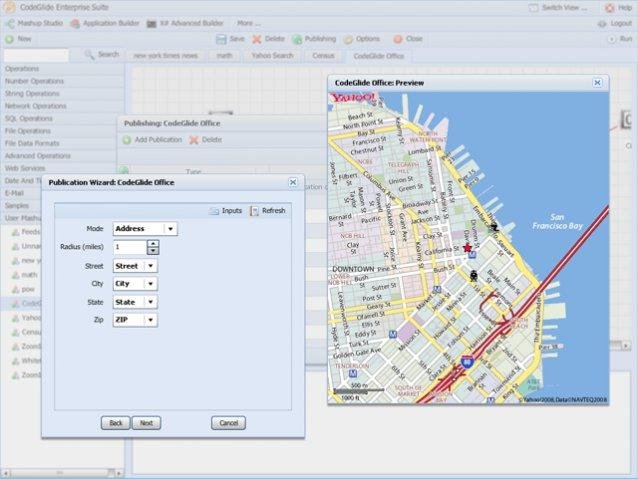Image resolution: width=638 pixels, height=479 pixels.
Task: Expand the Operations section
Action: coord(62,69)
